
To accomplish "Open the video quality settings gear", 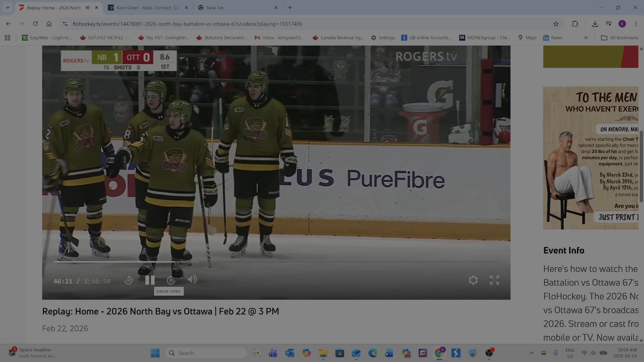I will coord(473,280).
